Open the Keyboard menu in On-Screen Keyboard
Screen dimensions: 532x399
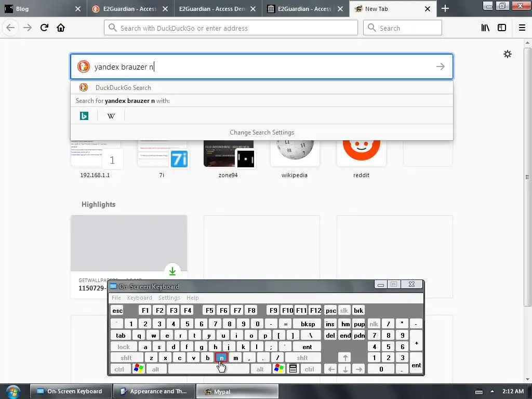[139, 298]
